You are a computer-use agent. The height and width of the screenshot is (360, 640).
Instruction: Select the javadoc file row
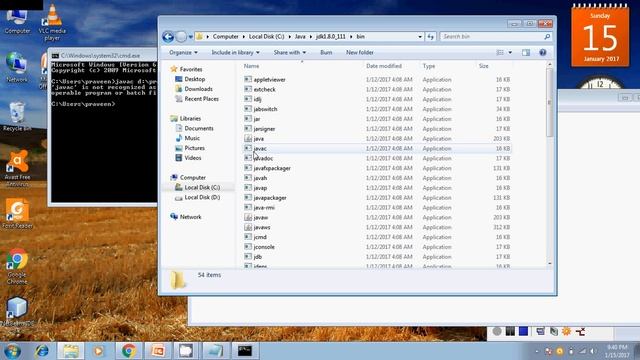(377, 158)
